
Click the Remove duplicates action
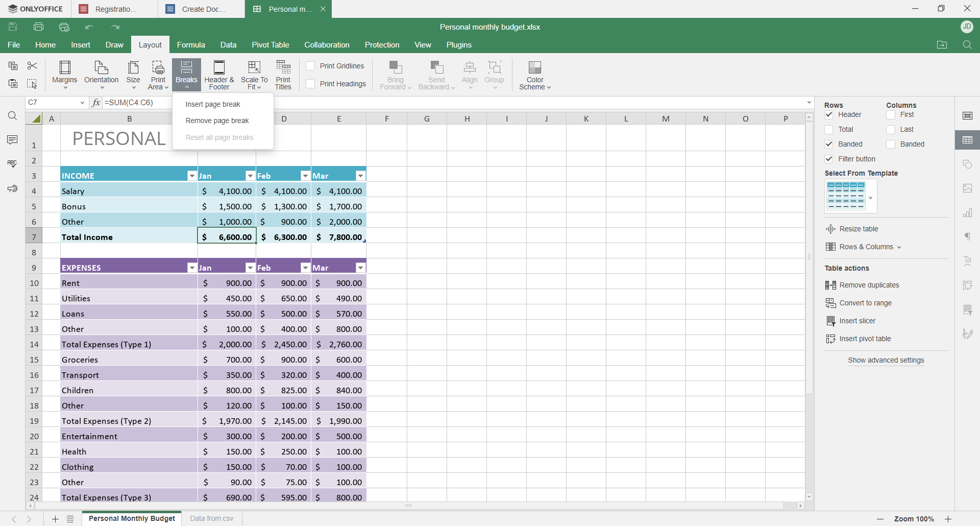pos(868,284)
